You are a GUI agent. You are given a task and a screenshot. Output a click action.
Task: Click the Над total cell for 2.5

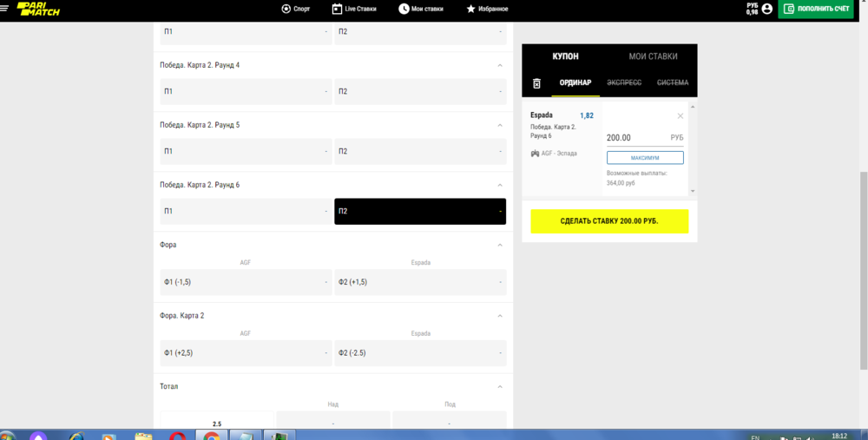point(333,421)
